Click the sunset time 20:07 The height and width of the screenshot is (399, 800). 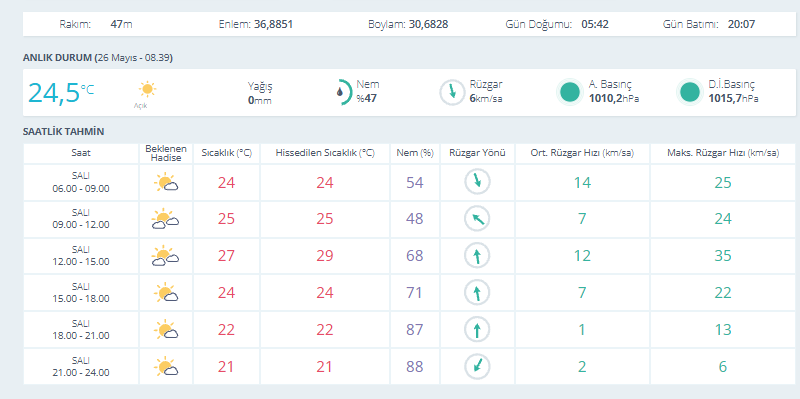(741, 24)
